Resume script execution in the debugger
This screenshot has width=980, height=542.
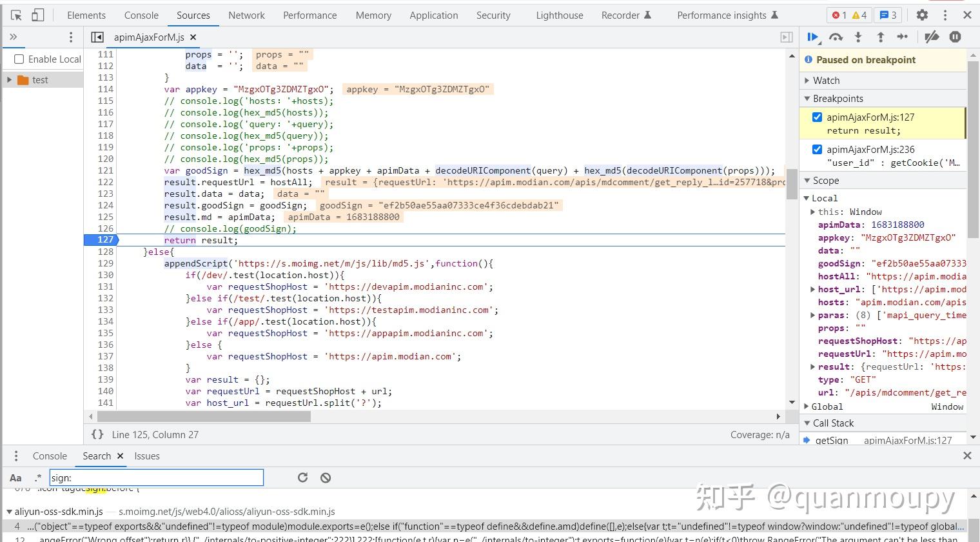tap(813, 37)
